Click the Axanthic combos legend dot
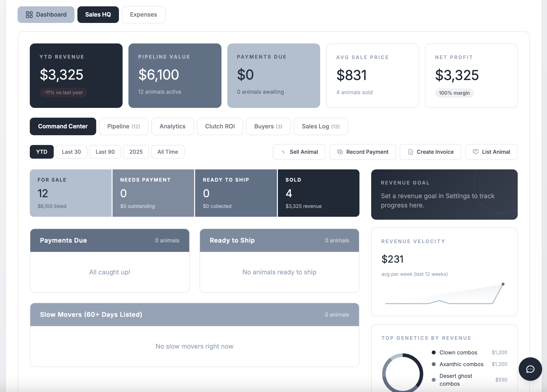 (434, 364)
